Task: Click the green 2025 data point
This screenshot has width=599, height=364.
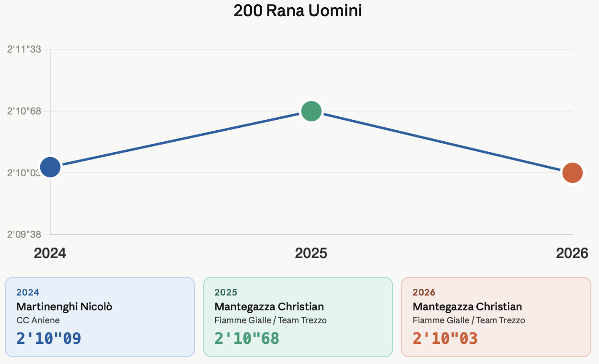Action: [311, 111]
